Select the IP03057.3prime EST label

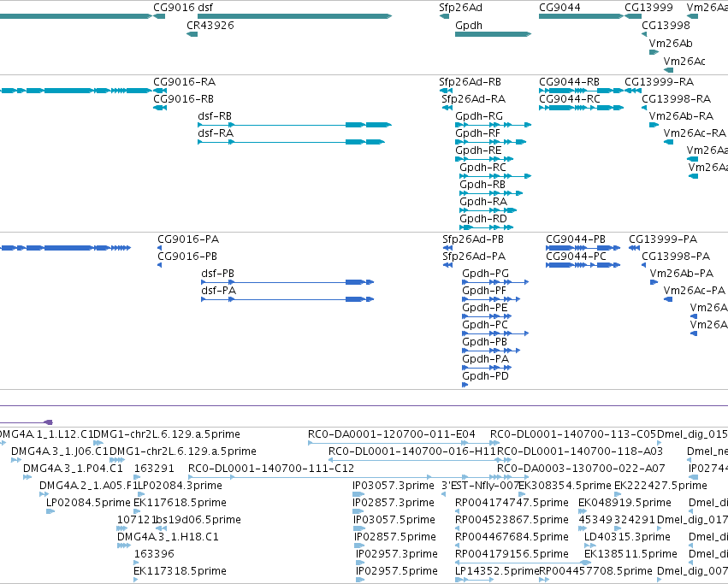click(394, 486)
